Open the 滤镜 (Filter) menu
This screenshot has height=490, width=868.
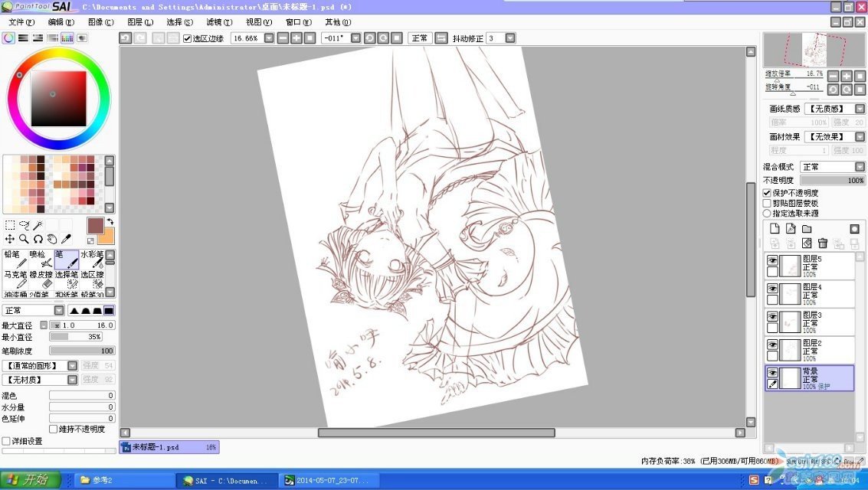[x=219, y=22]
